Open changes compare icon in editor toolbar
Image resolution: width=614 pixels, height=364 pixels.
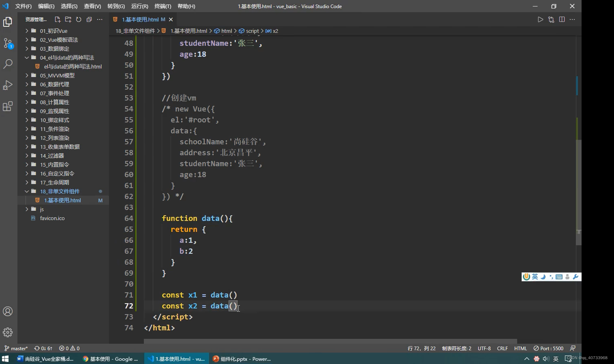coord(551,19)
